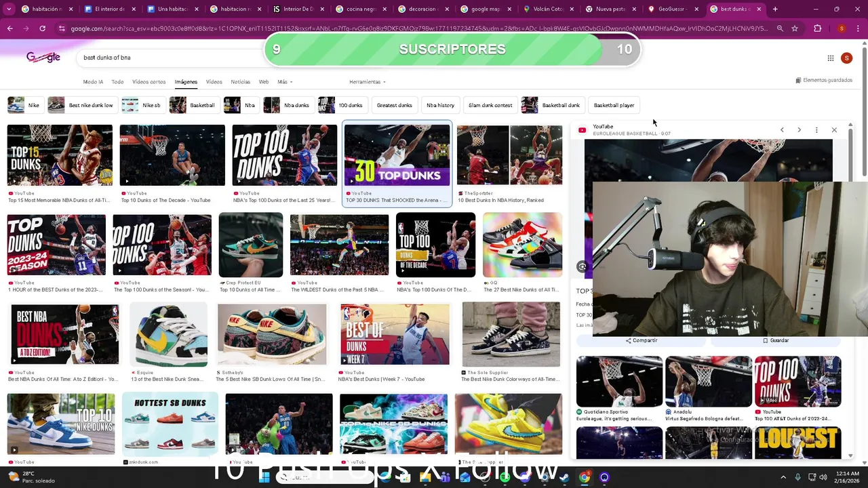Click the 'Guardar' save button

776,340
